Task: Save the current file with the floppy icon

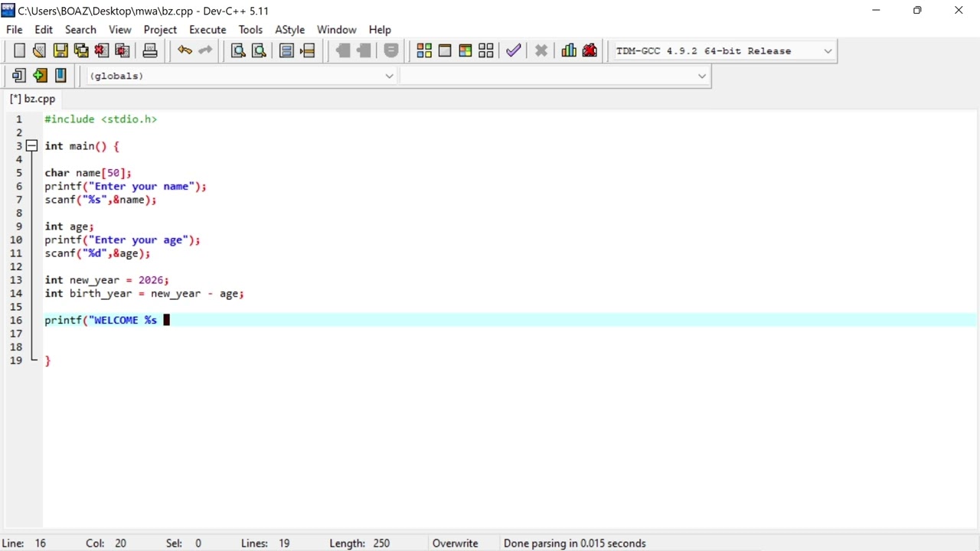Action: pos(60,51)
